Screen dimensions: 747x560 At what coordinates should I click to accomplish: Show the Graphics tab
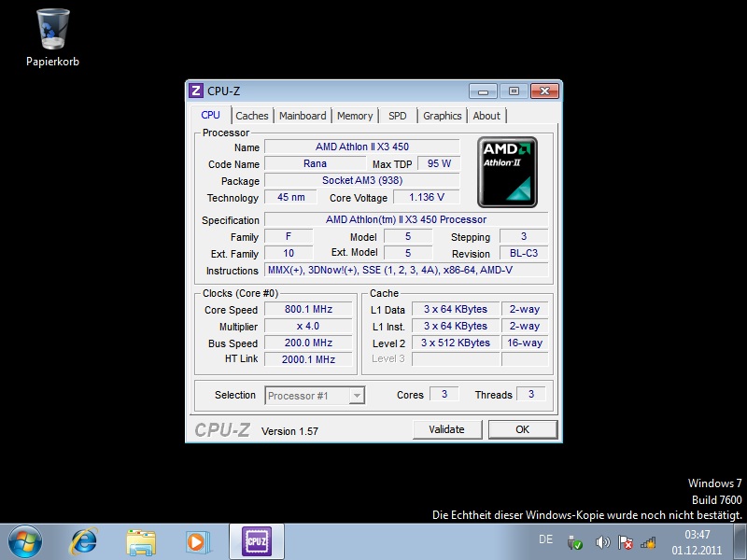coord(442,116)
